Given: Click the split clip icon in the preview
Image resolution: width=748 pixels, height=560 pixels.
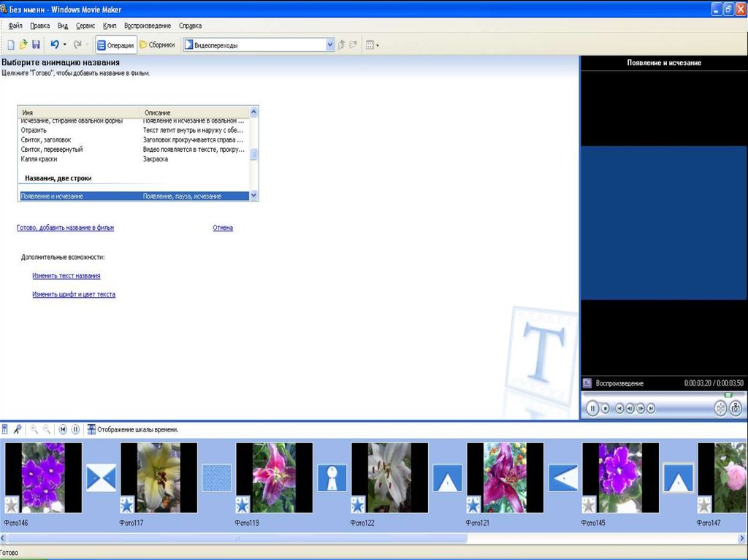Looking at the screenshot, I should 720,409.
